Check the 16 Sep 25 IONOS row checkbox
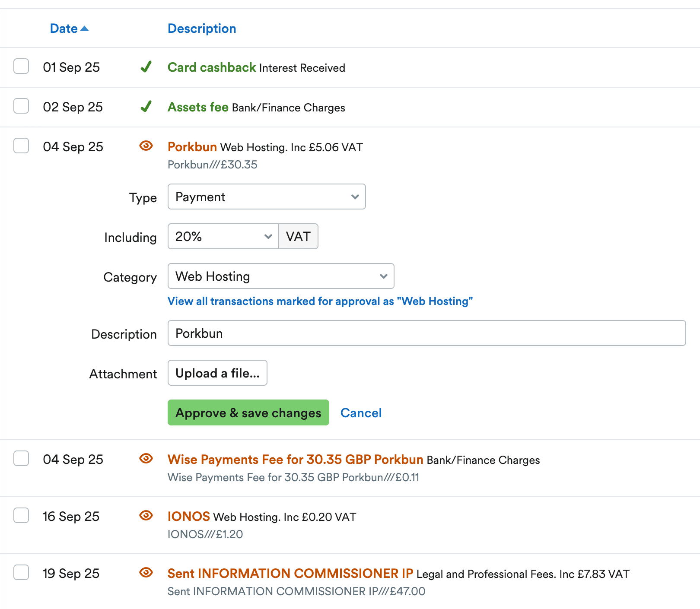Viewport: 700px width, 609px height. 21,516
